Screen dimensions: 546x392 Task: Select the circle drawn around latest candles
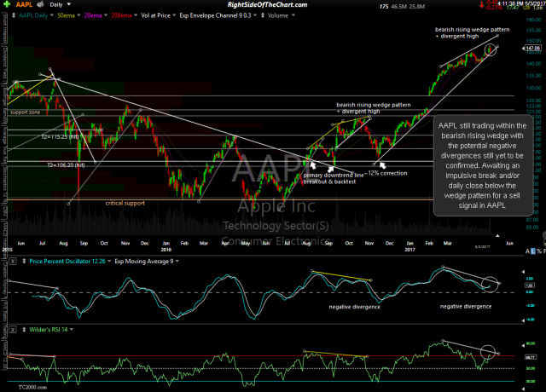click(x=491, y=49)
